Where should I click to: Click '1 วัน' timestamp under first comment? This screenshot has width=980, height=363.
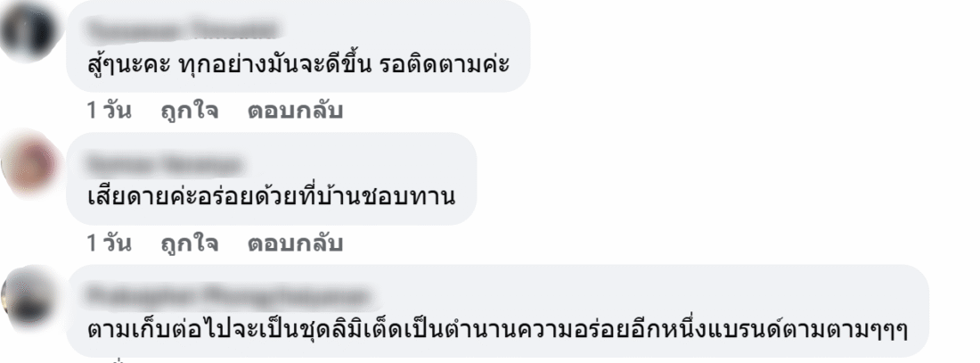point(110,111)
